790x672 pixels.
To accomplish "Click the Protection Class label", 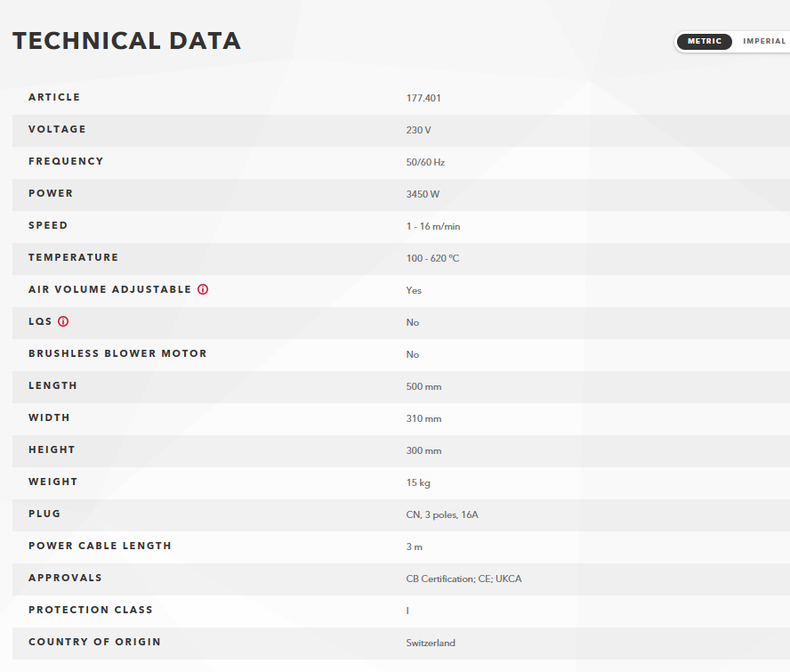I will click(x=90, y=610).
